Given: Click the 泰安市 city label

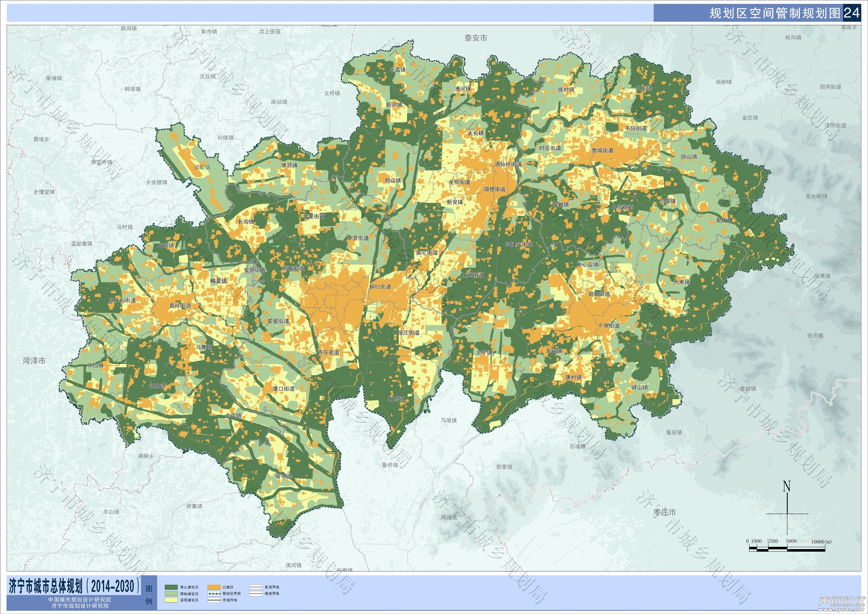Looking at the screenshot, I should [476, 38].
